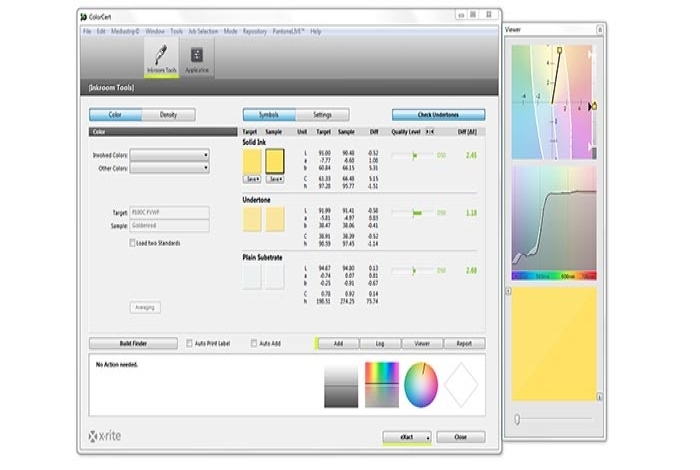Tick the Load two Standards checkbox
The width and height of the screenshot is (700, 470).
pos(132,243)
